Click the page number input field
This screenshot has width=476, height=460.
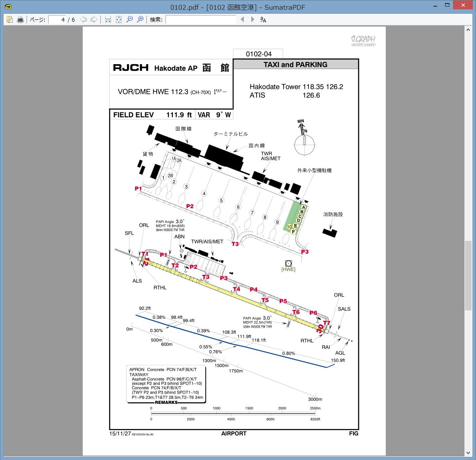point(57,19)
